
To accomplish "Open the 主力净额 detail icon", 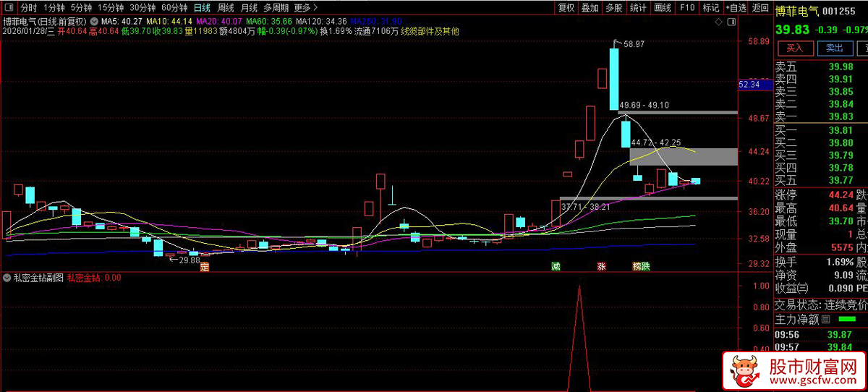I will [x=825, y=319].
